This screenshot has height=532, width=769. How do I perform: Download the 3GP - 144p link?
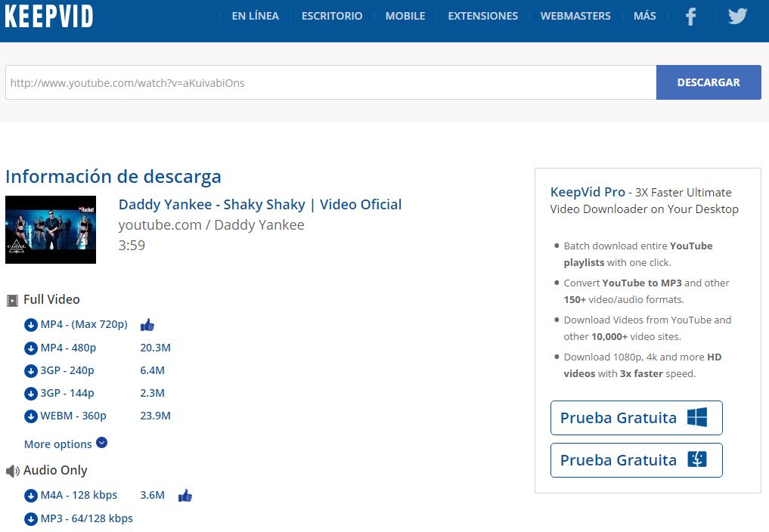point(67,393)
